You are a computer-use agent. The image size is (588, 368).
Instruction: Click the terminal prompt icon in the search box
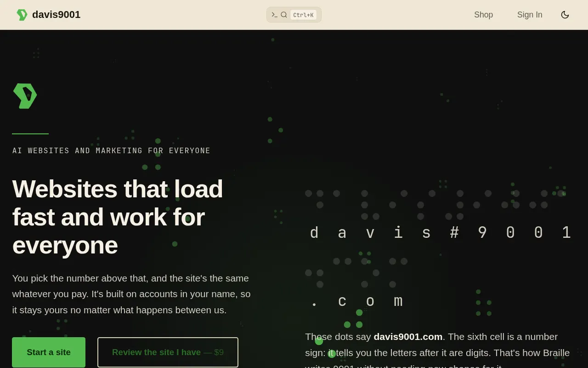(x=274, y=15)
